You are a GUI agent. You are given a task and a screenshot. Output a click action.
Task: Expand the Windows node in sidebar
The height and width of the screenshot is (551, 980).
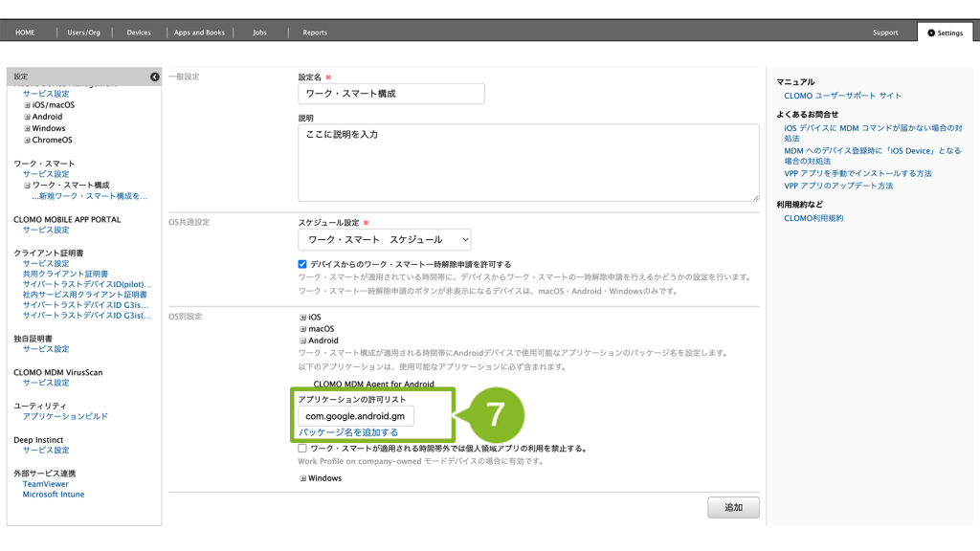click(28, 128)
